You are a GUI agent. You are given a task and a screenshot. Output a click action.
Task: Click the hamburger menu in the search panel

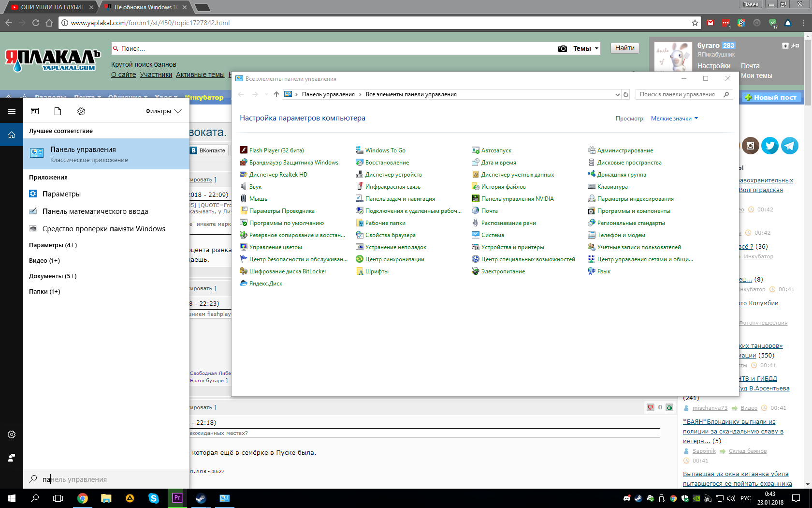[x=12, y=111]
